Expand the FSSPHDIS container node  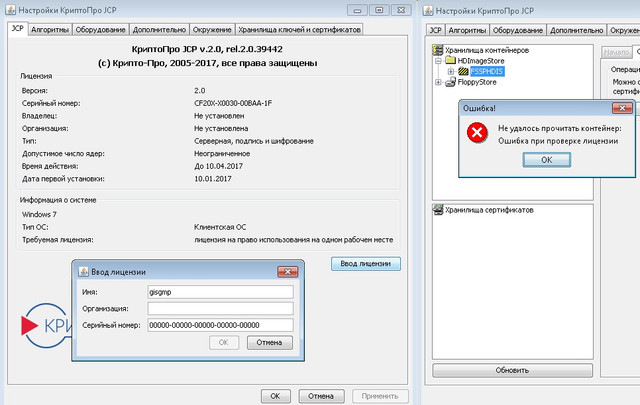pyautogui.click(x=450, y=72)
